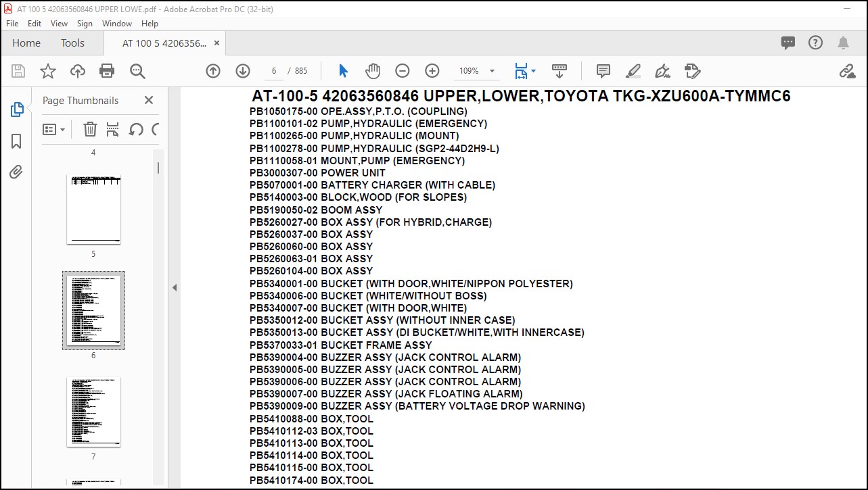The height and width of the screenshot is (490, 868).
Task: Click the thumbnails panel scrollbar
Action: tap(158, 168)
